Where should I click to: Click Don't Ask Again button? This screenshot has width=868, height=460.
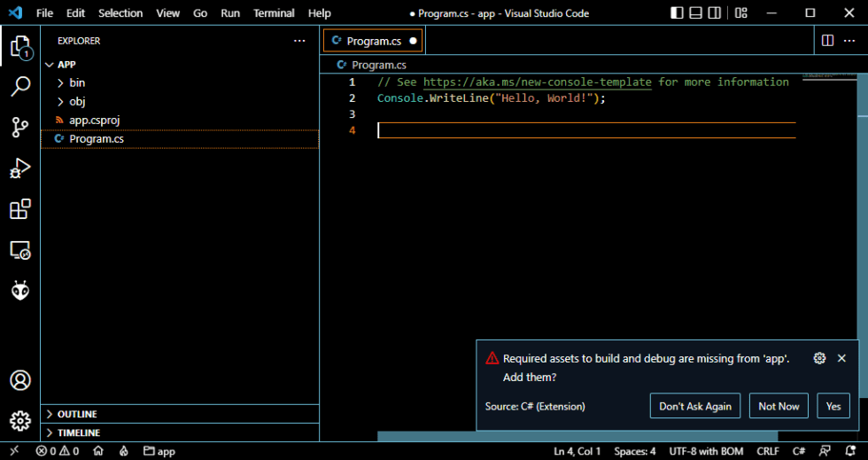pyautogui.click(x=695, y=406)
